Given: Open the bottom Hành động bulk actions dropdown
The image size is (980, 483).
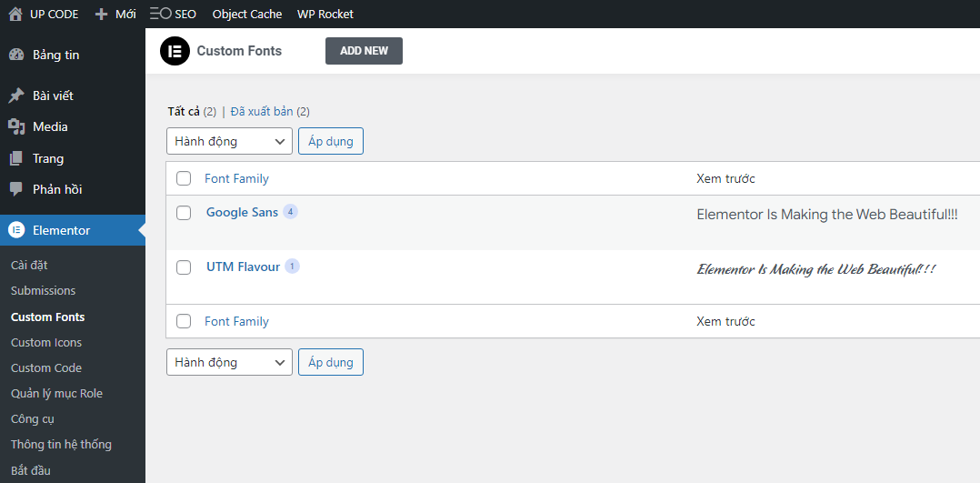Looking at the screenshot, I should (229, 362).
